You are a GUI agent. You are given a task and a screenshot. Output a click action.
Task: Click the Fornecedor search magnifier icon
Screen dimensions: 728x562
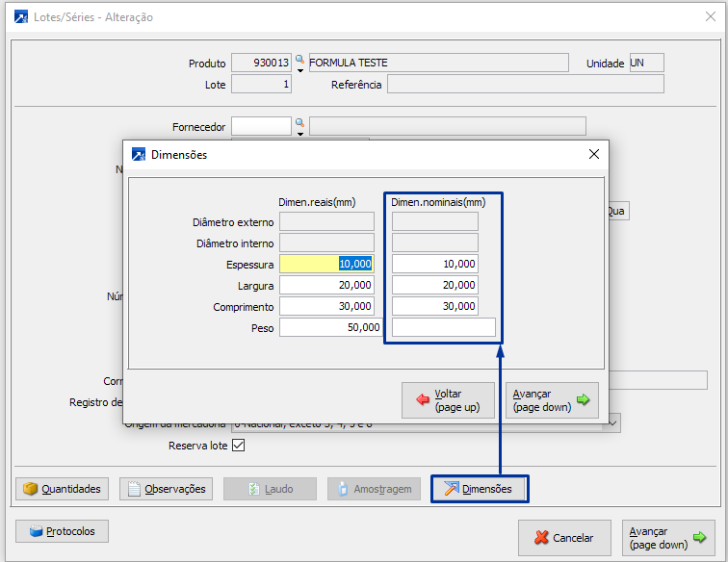[x=299, y=122]
